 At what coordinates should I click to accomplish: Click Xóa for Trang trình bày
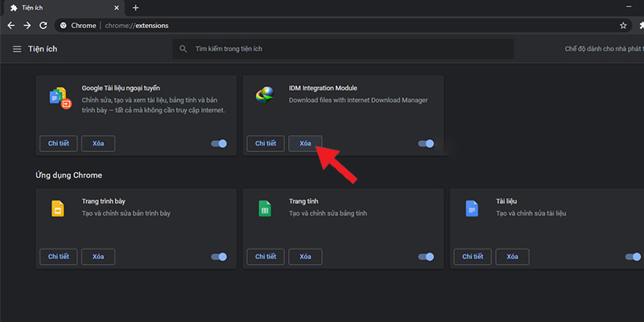(98, 257)
